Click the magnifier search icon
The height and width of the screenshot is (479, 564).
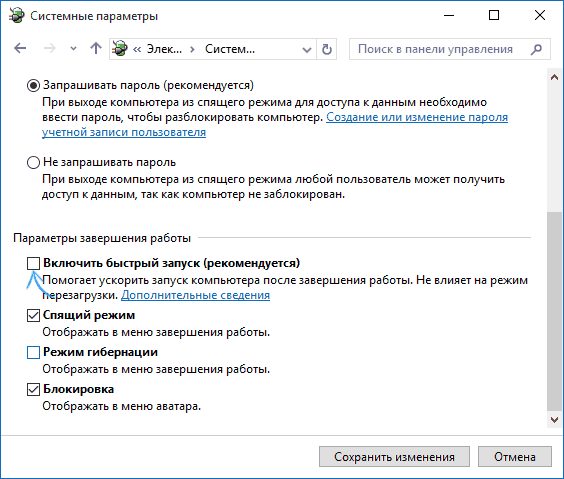pos(536,49)
